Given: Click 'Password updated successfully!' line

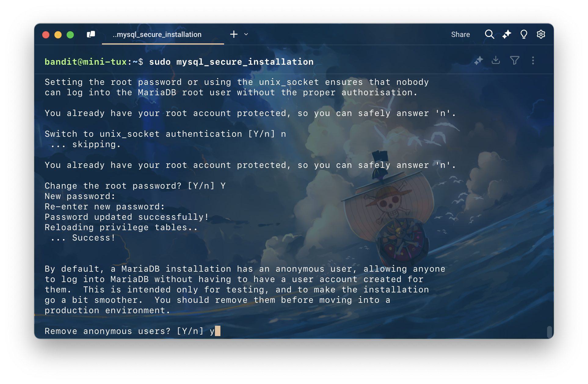Looking at the screenshot, I should click(x=127, y=217).
